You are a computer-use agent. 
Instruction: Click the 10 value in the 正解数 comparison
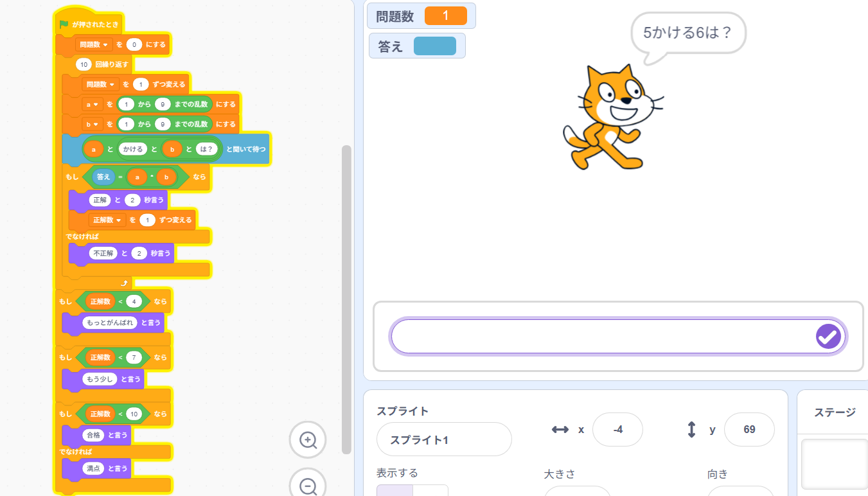click(x=134, y=414)
